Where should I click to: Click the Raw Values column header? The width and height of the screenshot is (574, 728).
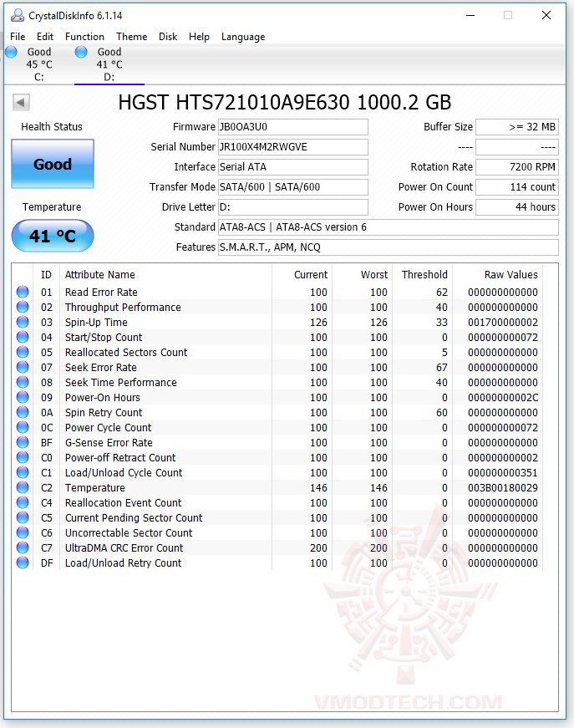498,274
